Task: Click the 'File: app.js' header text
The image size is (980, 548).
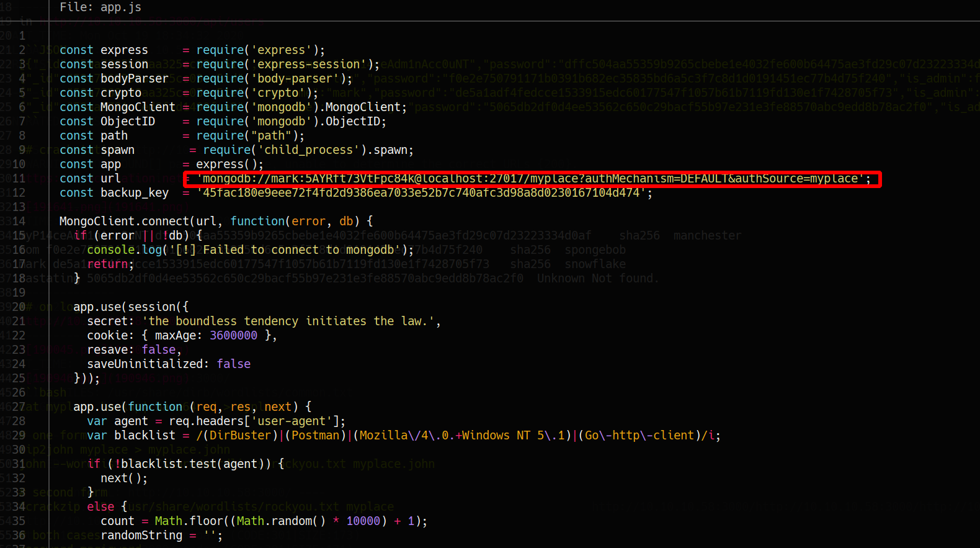Action: point(100,7)
